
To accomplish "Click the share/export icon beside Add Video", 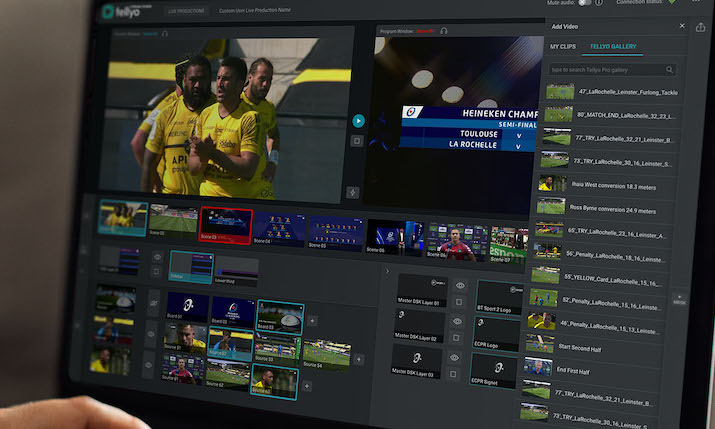I will 700,28.
